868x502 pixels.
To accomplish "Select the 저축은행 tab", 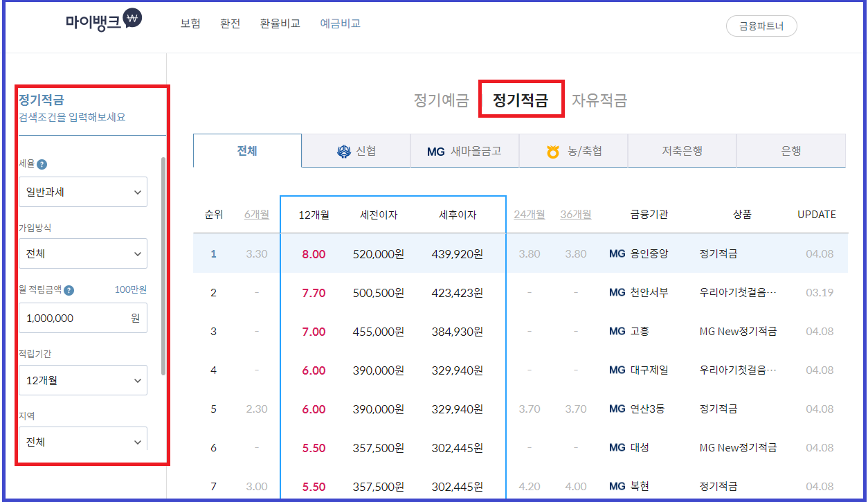I will click(682, 151).
